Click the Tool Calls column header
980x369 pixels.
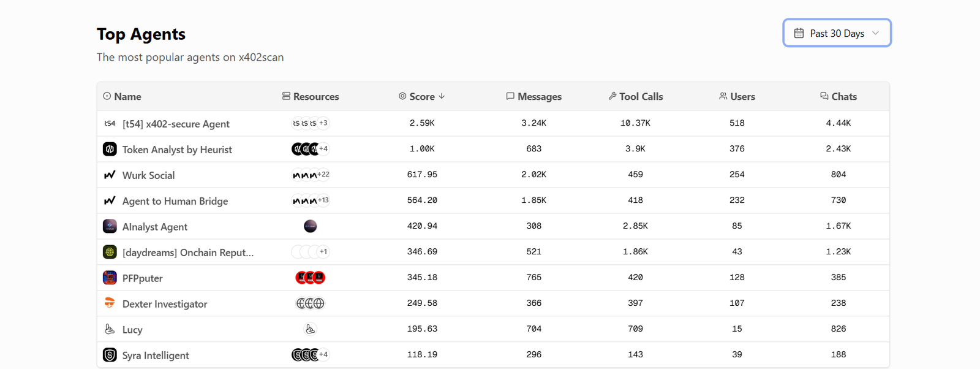(635, 96)
